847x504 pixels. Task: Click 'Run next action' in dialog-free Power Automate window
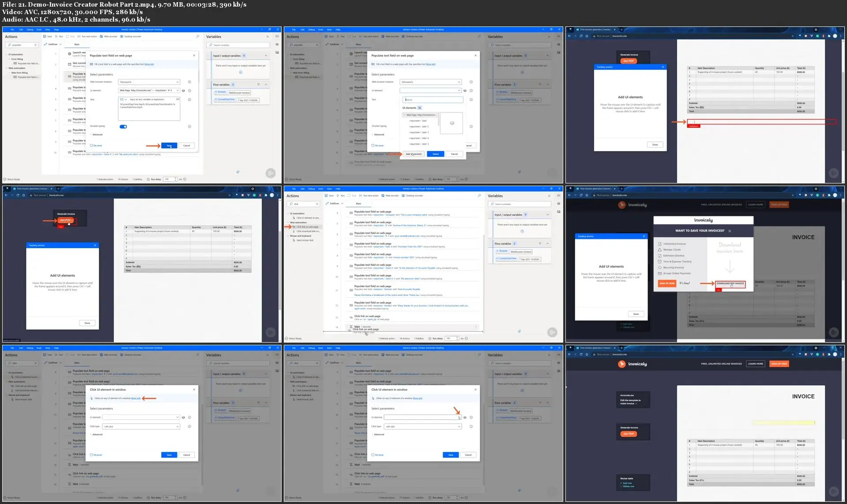coord(369,195)
